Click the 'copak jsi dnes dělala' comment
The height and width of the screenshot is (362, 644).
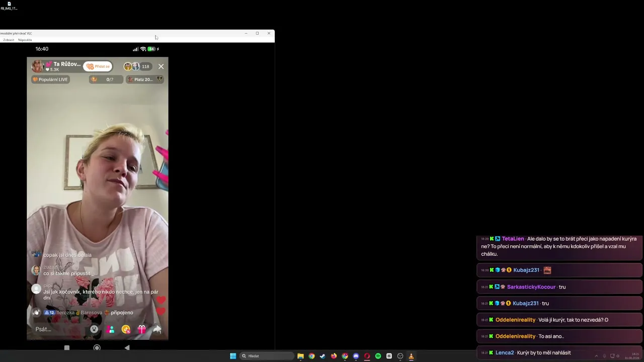coord(67,255)
